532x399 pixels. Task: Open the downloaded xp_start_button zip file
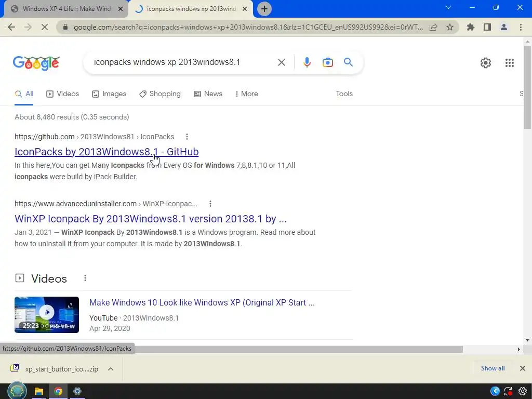coord(55,369)
